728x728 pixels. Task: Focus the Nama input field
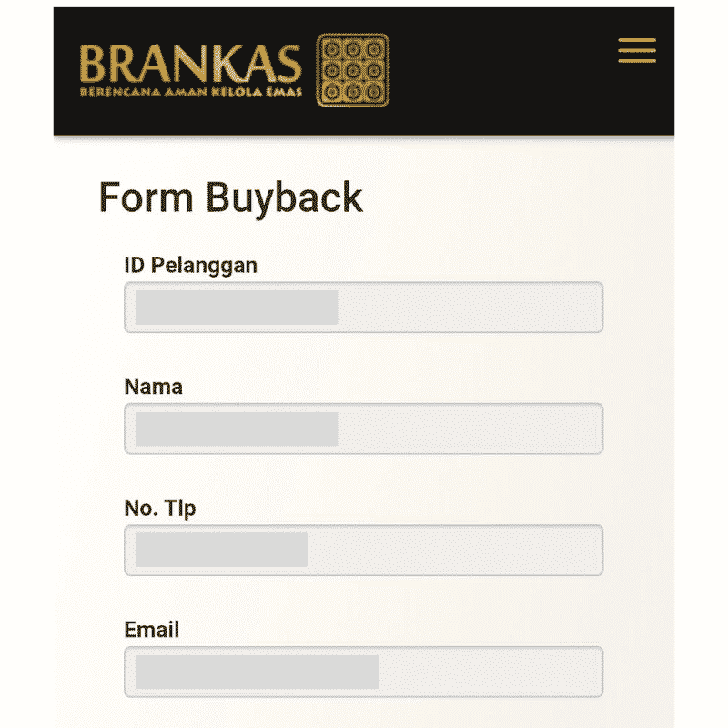click(363, 429)
